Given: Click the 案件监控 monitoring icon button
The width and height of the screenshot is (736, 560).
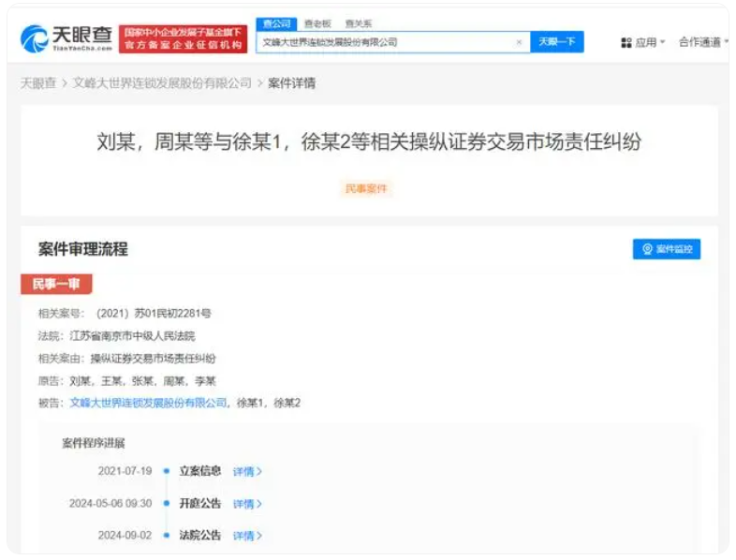Looking at the screenshot, I should pyautogui.click(x=666, y=249).
